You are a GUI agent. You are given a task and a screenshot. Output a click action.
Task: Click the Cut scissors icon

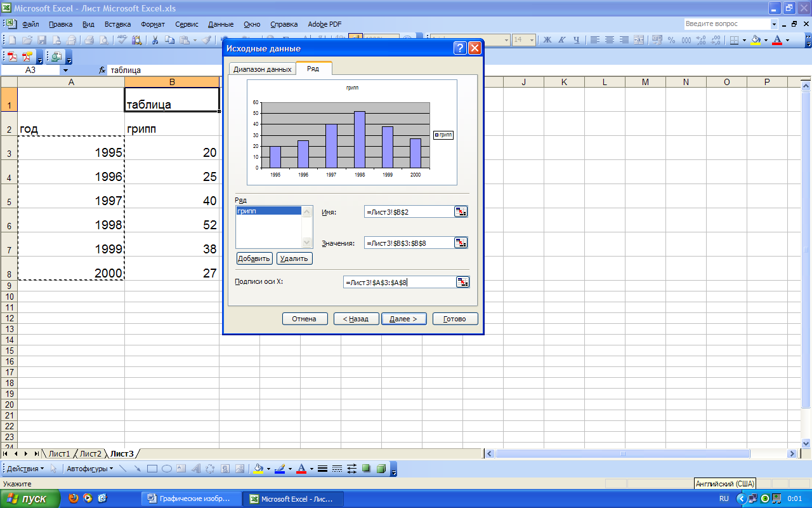point(154,40)
